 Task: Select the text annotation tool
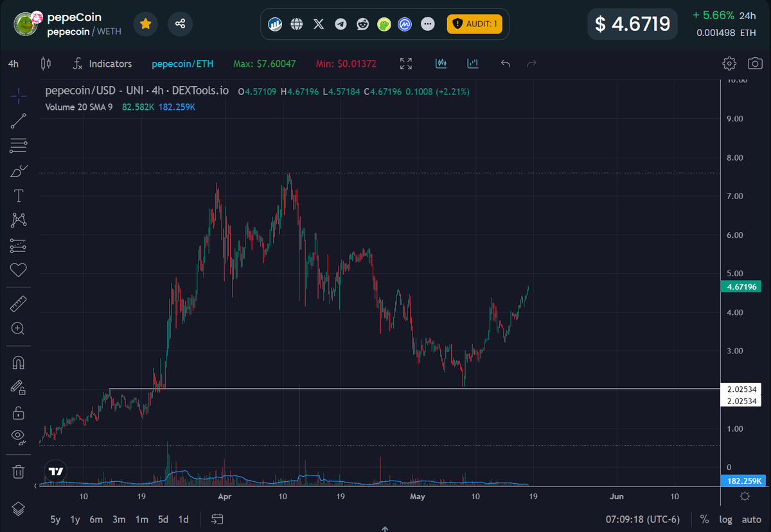pos(19,195)
